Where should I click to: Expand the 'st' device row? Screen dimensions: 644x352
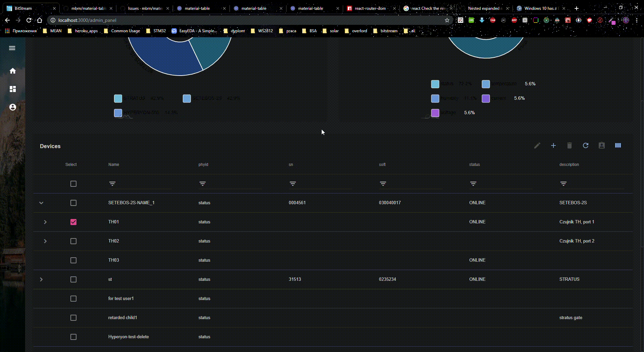[41, 279]
